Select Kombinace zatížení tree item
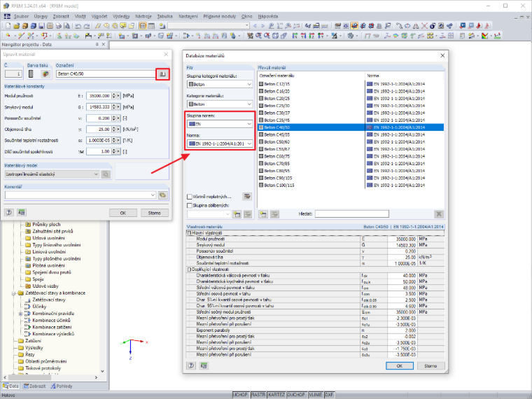 click(x=52, y=327)
